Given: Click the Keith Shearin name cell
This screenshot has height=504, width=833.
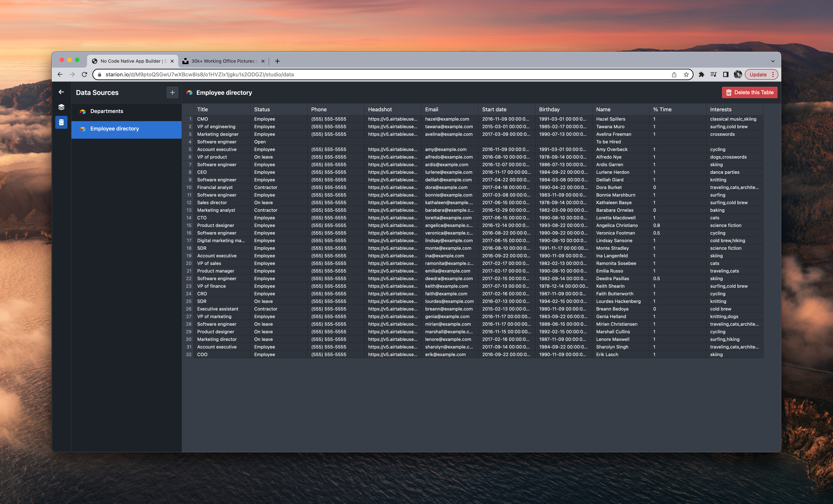Looking at the screenshot, I should pyautogui.click(x=621, y=286).
